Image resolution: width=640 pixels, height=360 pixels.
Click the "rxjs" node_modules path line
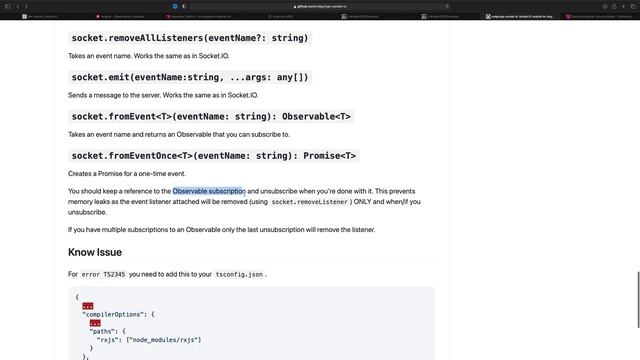coord(149,340)
